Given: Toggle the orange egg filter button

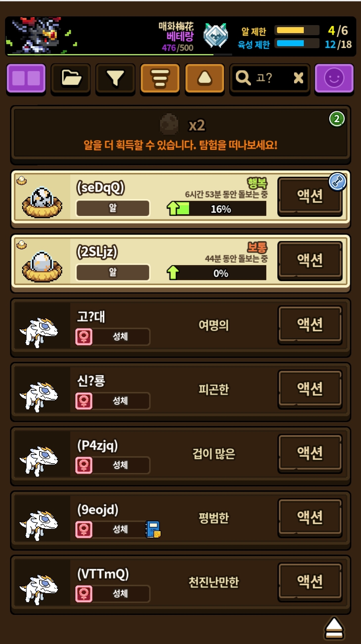Looking at the screenshot, I should click(205, 78).
